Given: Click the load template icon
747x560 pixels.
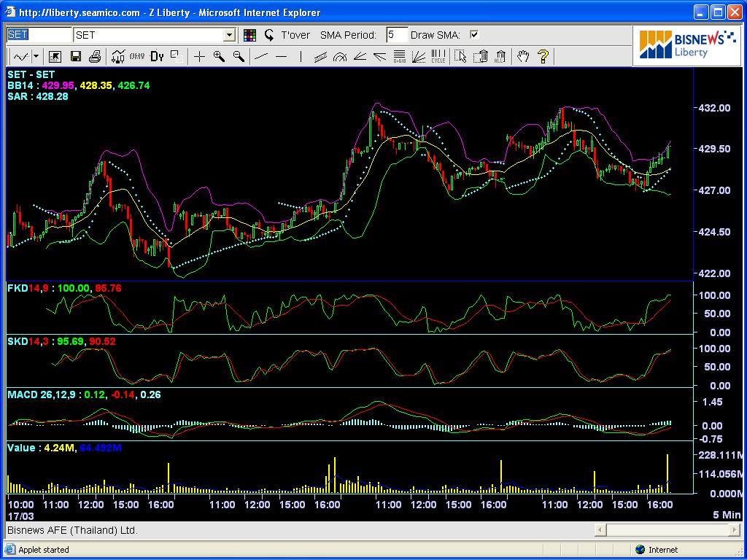Looking at the screenshot, I should point(55,57).
